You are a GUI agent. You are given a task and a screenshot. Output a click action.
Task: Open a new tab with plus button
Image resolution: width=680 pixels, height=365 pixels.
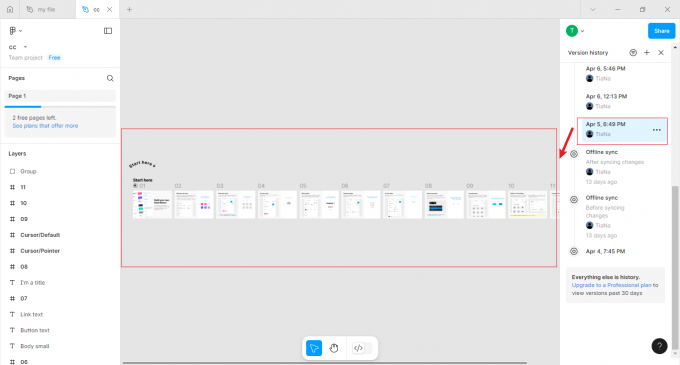(x=129, y=10)
